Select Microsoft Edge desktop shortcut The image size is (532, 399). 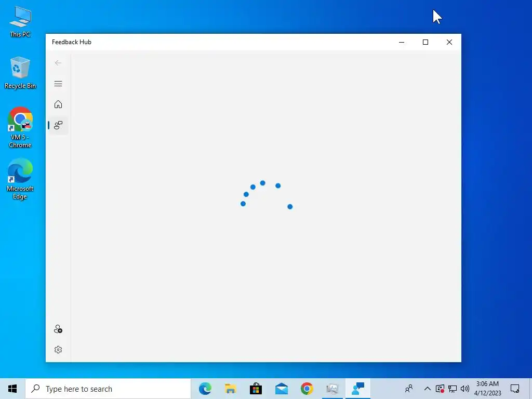click(20, 179)
